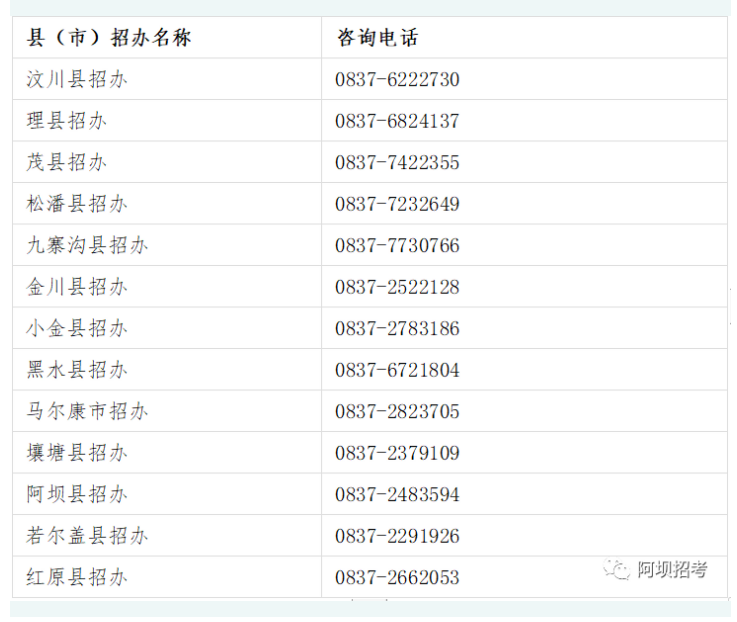Click the 理县招办 cell
Viewport: 737px width, 622px height.
pyautogui.click(x=66, y=121)
